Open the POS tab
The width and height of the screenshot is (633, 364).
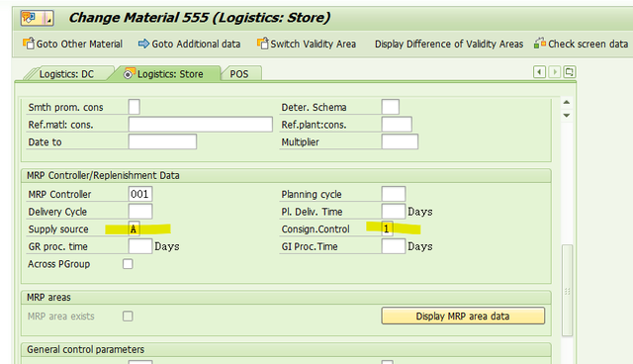(x=239, y=74)
